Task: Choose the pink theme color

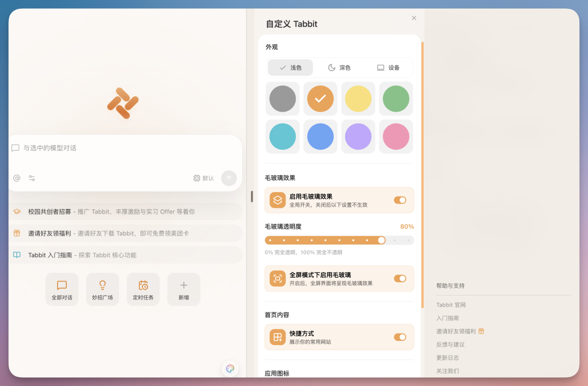Action: [396, 137]
